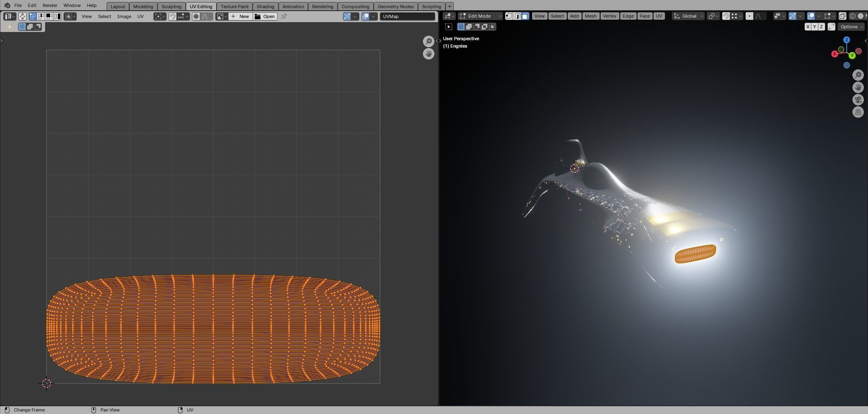Open the Edit menu in top bar
The height and width of the screenshot is (414, 868).
[x=32, y=5]
